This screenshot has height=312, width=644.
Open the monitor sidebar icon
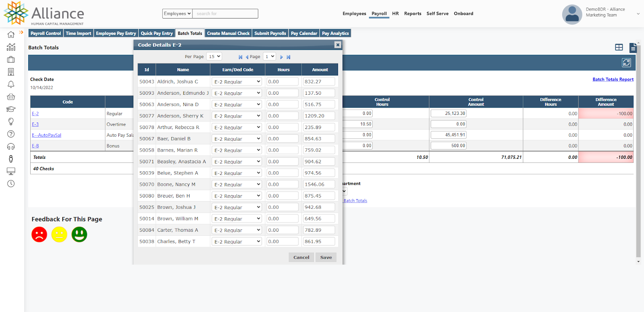[11, 171]
